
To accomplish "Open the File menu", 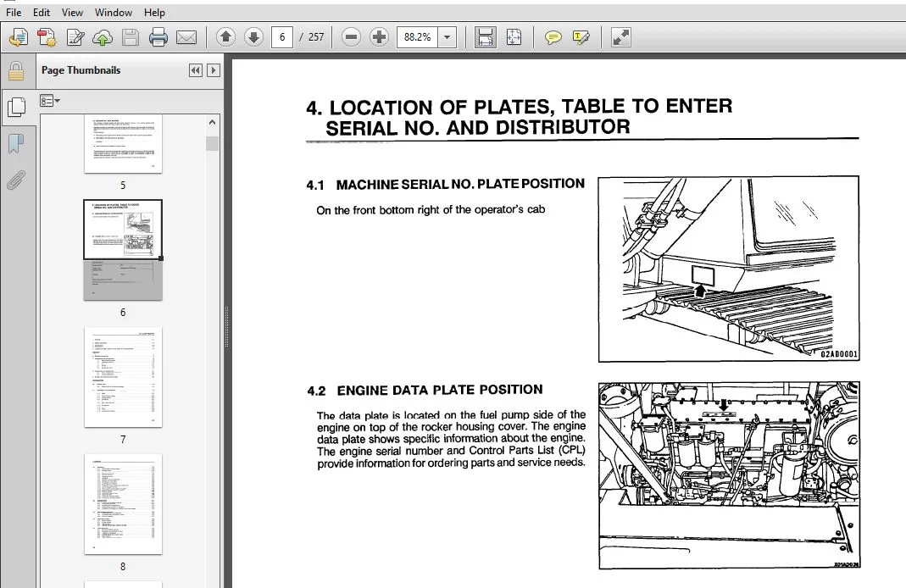I will point(14,12).
